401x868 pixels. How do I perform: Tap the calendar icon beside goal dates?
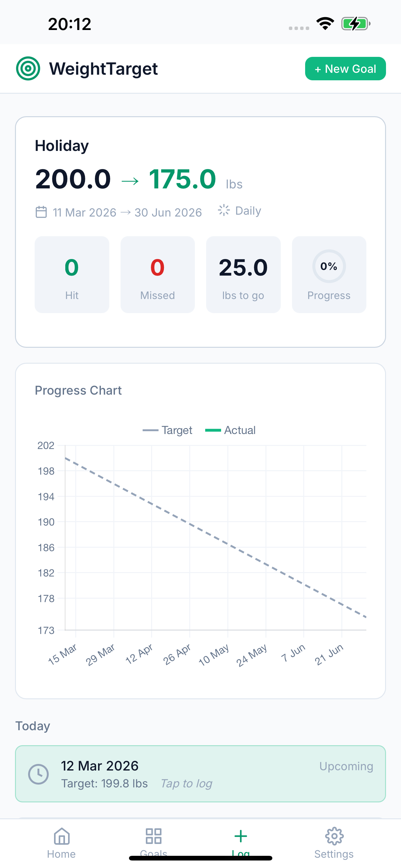coord(41,212)
